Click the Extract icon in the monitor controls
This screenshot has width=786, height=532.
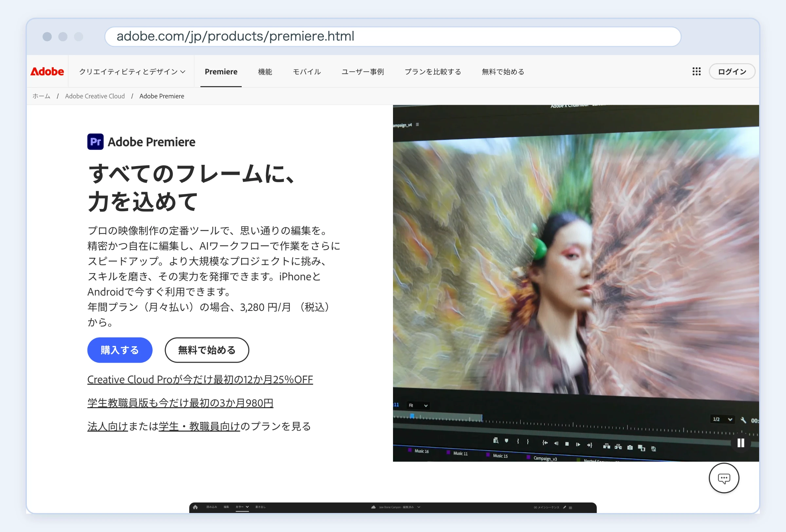click(x=618, y=446)
